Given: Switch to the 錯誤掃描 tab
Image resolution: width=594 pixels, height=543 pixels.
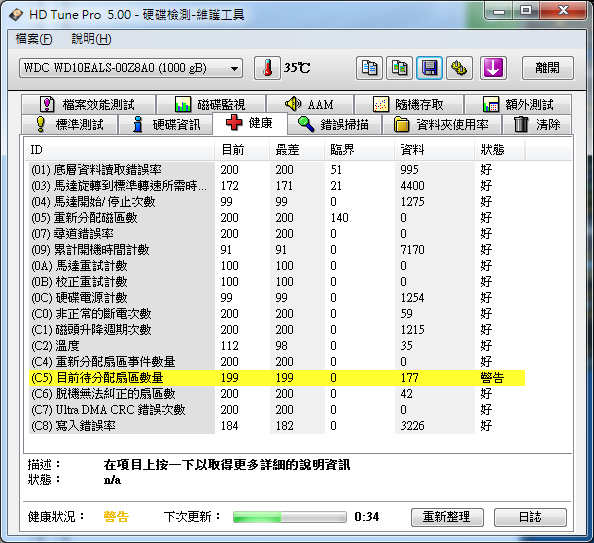Looking at the screenshot, I should coord(334,124).
